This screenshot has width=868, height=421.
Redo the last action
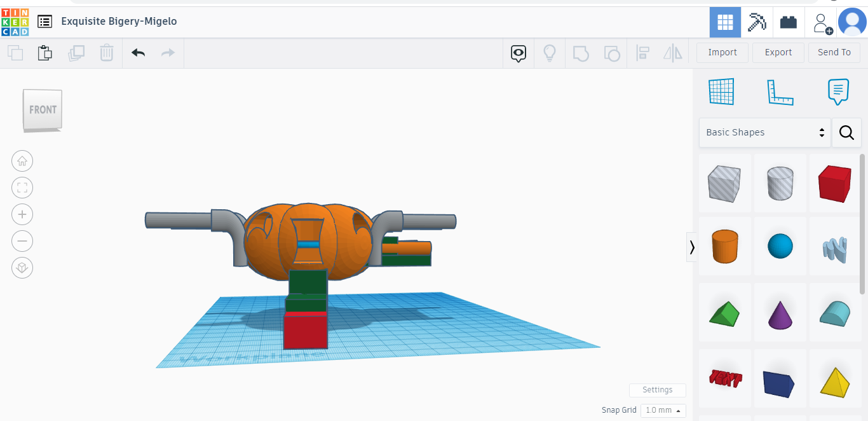[x=168, y=53]
